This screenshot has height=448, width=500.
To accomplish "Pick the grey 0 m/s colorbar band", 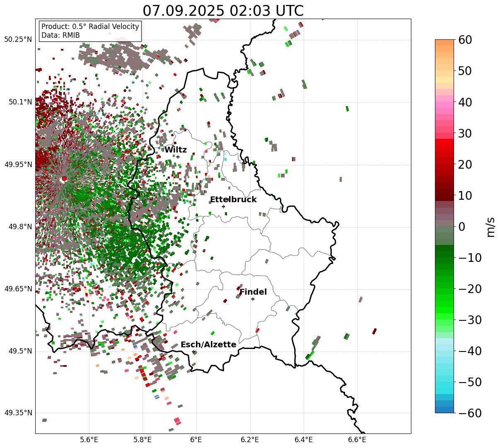I will click(x=444, y=226).
